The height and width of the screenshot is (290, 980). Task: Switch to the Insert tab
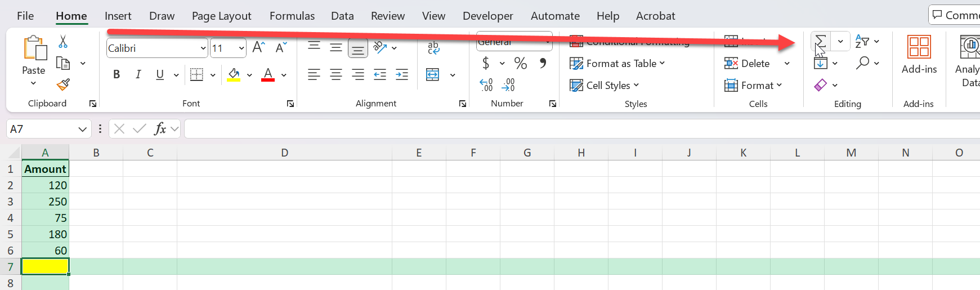(118, 16)
